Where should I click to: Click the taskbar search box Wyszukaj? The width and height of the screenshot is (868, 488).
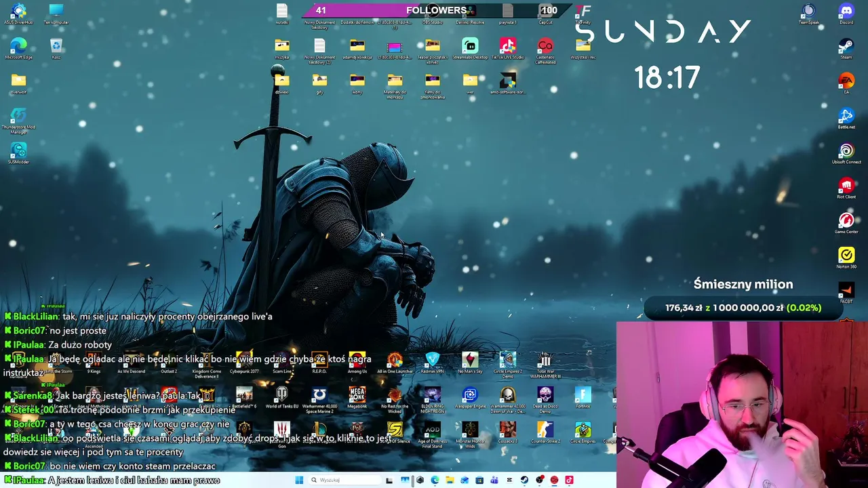(x=344, y=480)
